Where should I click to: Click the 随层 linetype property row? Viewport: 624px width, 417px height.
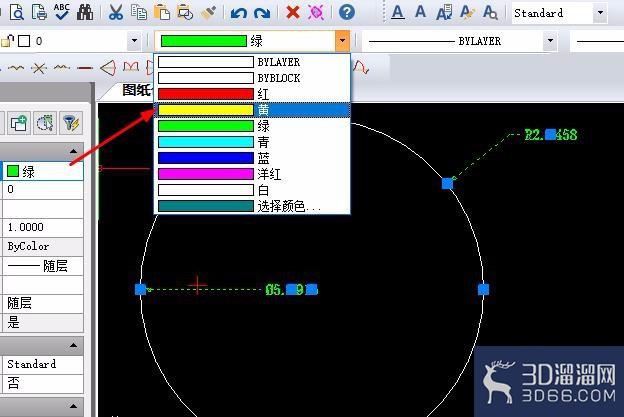43,266
